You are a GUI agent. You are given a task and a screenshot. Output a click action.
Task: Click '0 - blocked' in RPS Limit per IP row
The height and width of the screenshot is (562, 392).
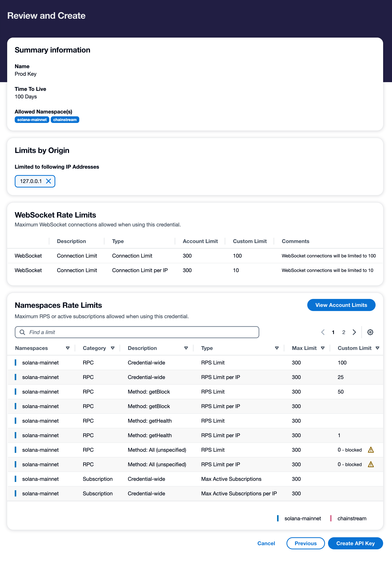350,464
